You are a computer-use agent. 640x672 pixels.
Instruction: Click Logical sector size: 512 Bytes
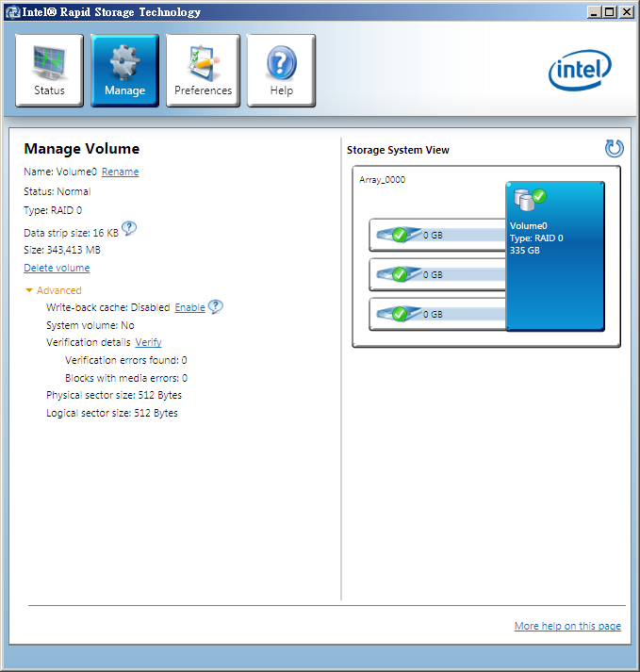(112, 413)
